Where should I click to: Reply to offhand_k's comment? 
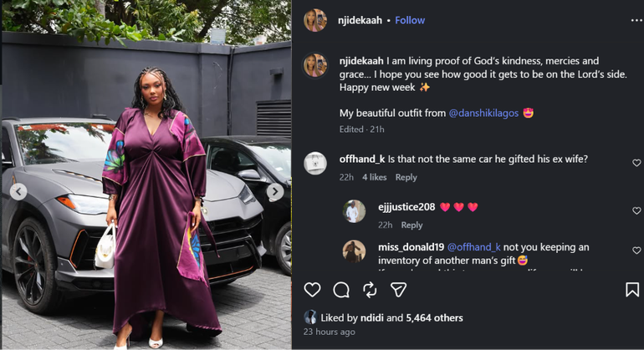pyautogui.click(x=406, y=177)
